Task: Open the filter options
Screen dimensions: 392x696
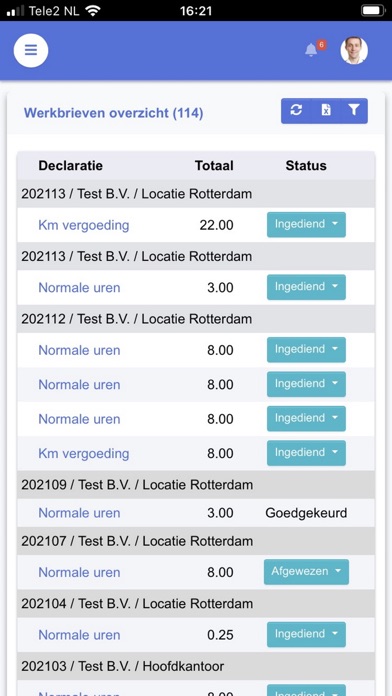Action: point(354,111)
